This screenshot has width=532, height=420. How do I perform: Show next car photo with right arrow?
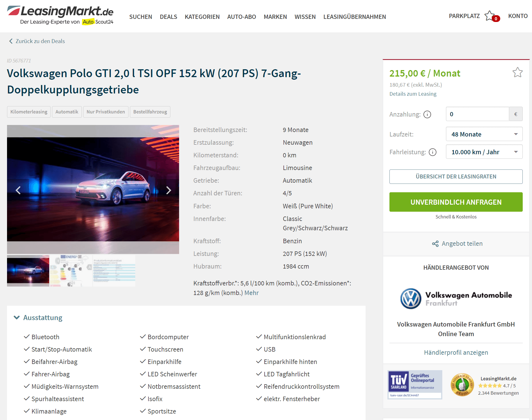point(168,190)
